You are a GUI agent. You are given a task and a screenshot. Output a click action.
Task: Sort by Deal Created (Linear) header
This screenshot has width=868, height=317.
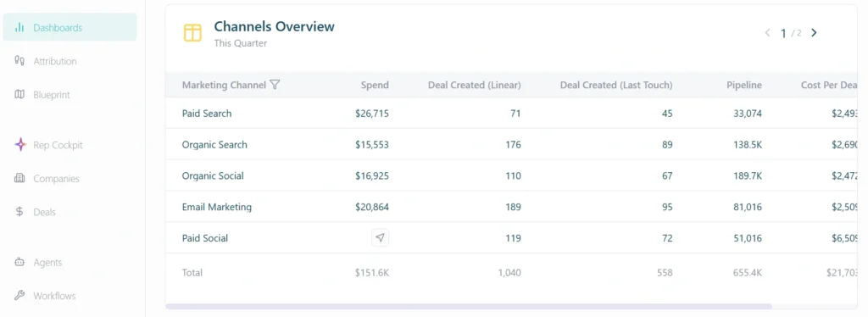[x=475, y=86]
